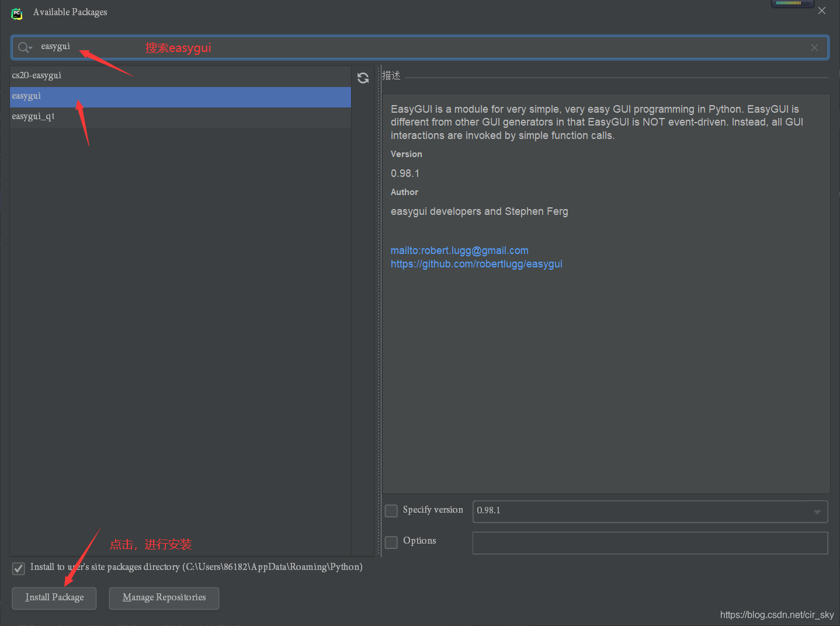Click the search magnifier icon

[x=21, y=47]
